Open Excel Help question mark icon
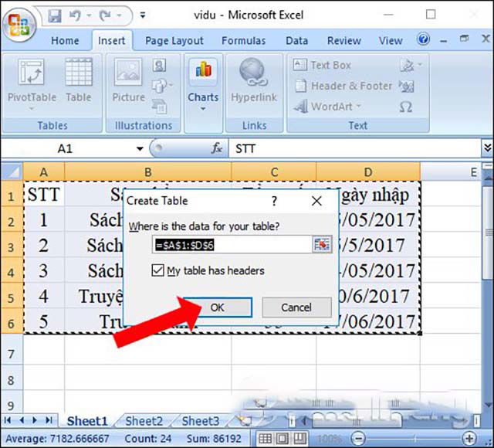The height and width of the screenshot is (448, 494). click(x=423, y=39)
